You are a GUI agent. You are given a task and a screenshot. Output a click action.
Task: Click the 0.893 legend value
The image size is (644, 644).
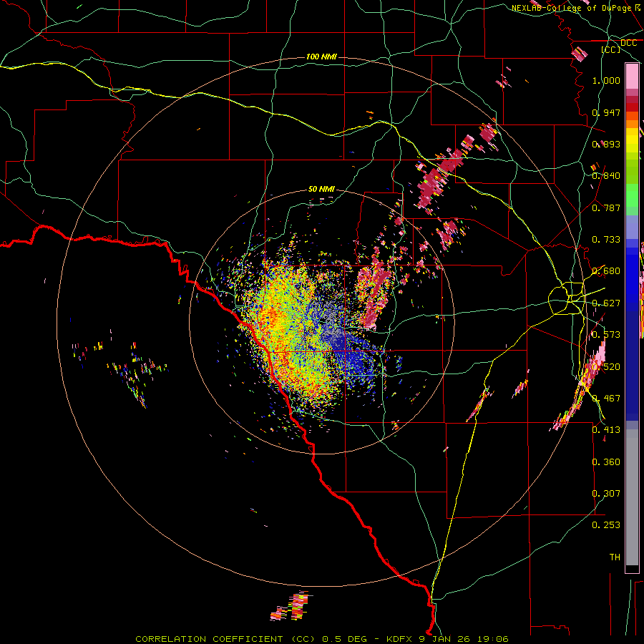pos(606,144)
